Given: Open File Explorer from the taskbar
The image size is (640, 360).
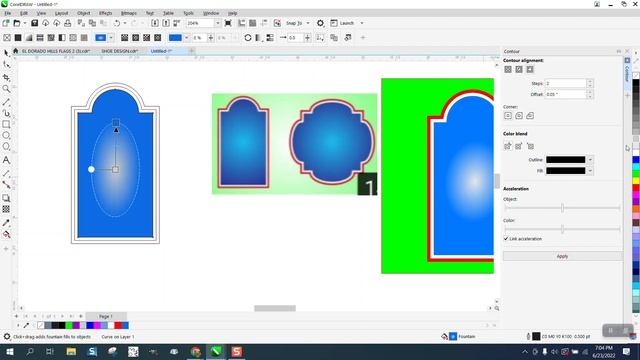Looking at the screenshot, I should [71, 351].
